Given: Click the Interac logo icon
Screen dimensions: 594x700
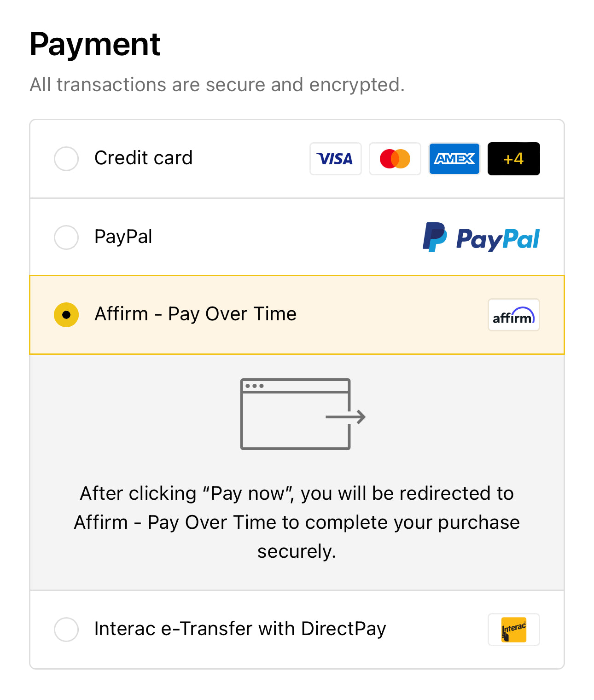Looking at the screenshot, I should click(513, 630).
